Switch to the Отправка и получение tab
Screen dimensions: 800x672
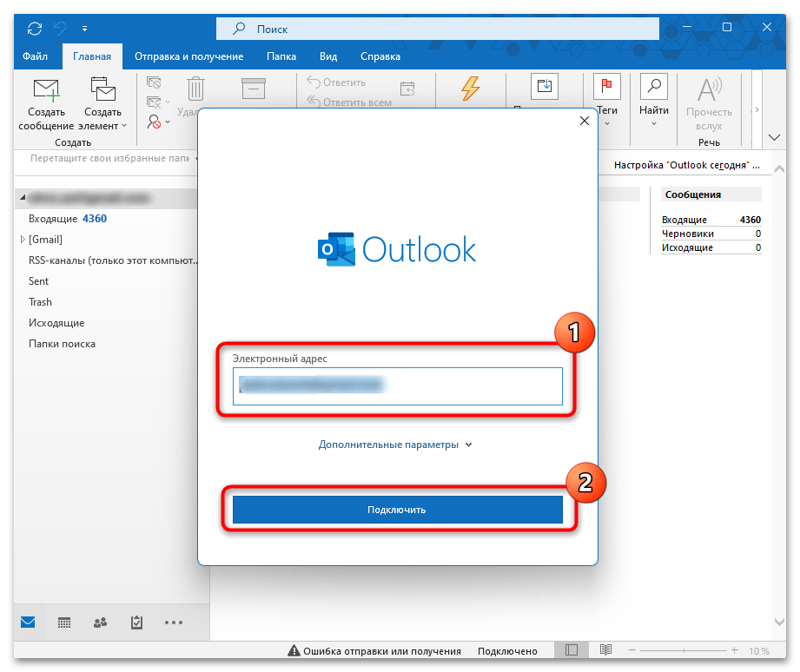tap(188, 56)
